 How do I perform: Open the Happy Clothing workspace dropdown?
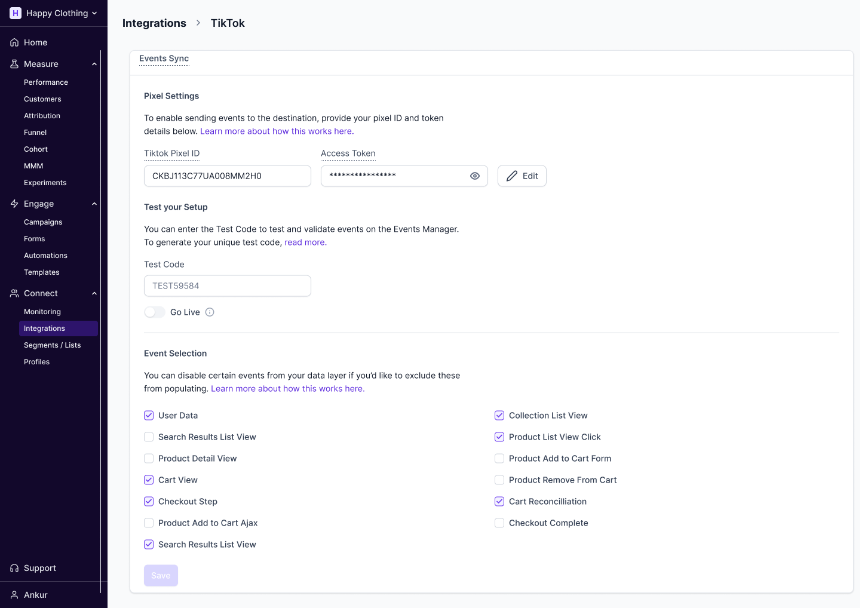94,13
